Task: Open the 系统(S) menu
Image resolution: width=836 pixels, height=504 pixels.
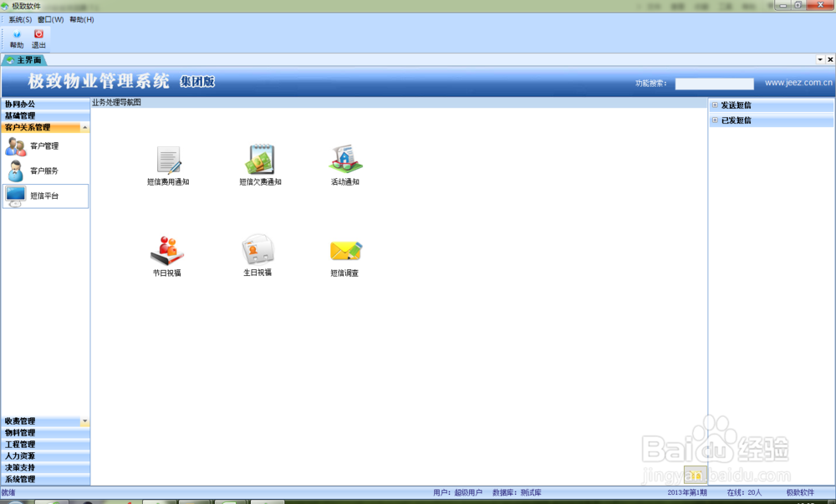Action: (x=20, y=20)
